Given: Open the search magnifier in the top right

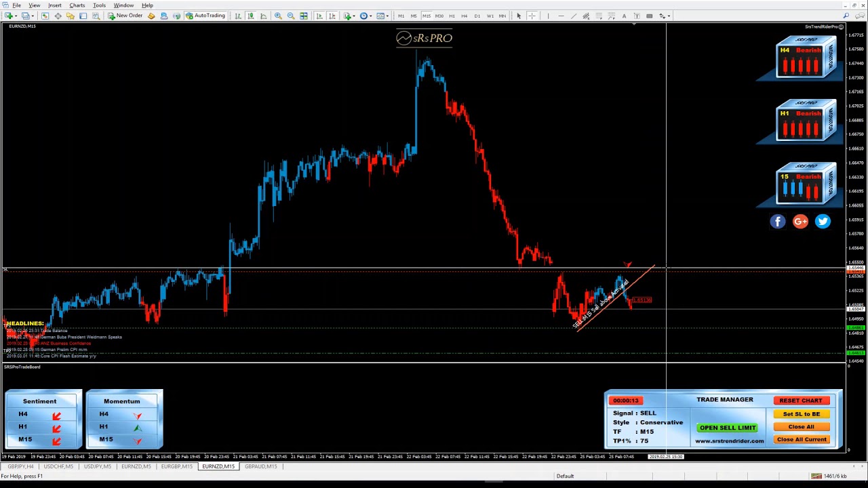Looking at the screenshot, I should (846, 16).
